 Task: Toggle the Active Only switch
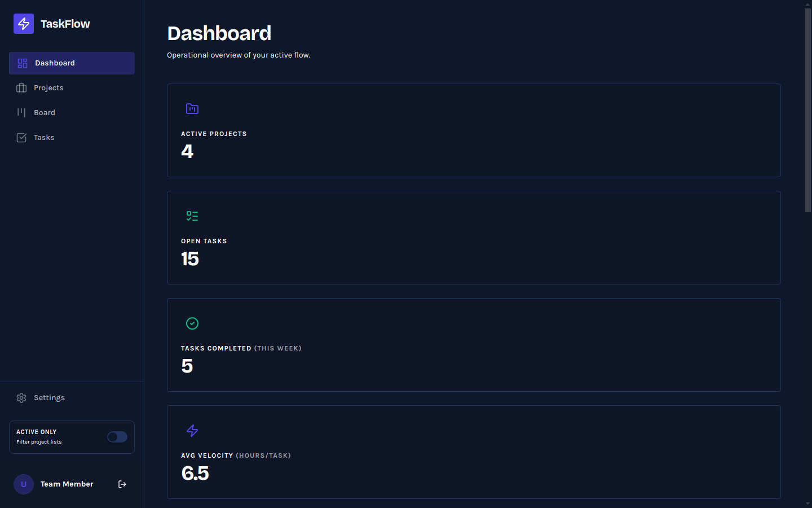coord(117,437)
